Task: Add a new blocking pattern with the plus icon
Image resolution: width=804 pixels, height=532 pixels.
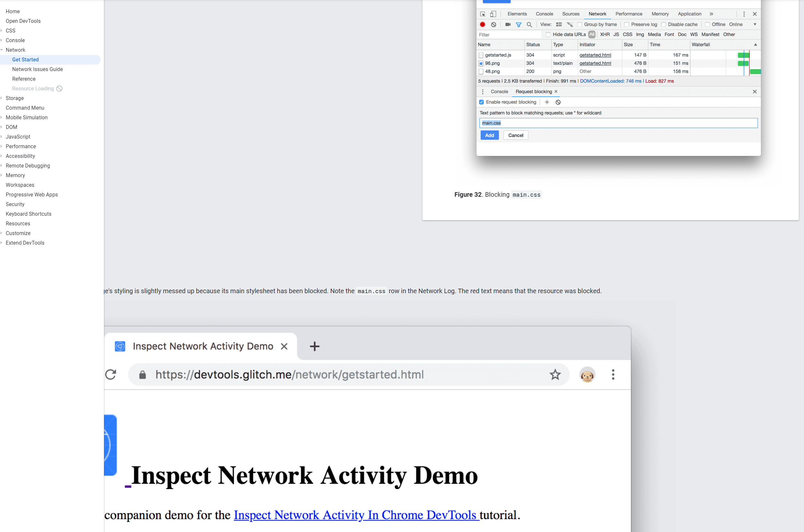Action: tap(547, 102)
